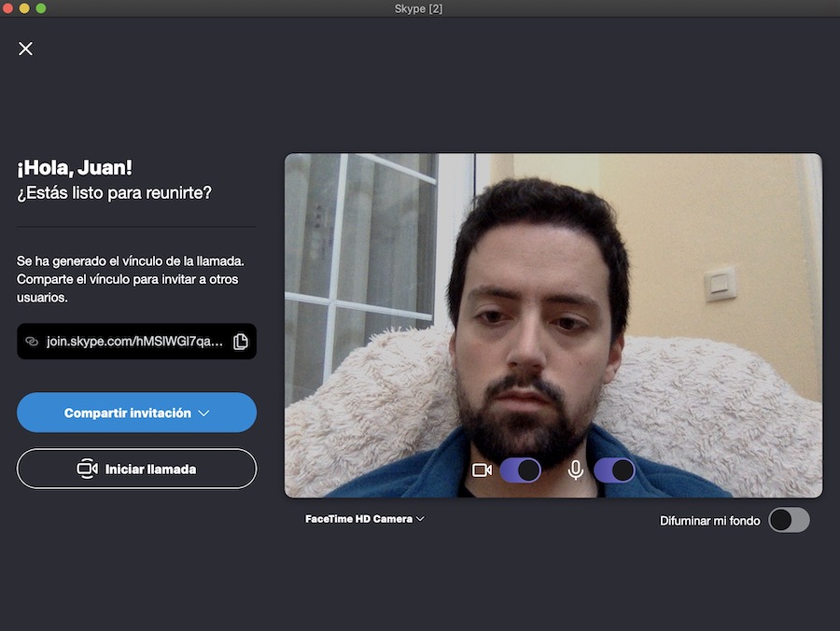
Task: Click the chevron next to FaceTime HD Camera
Action: pos(420,519)
